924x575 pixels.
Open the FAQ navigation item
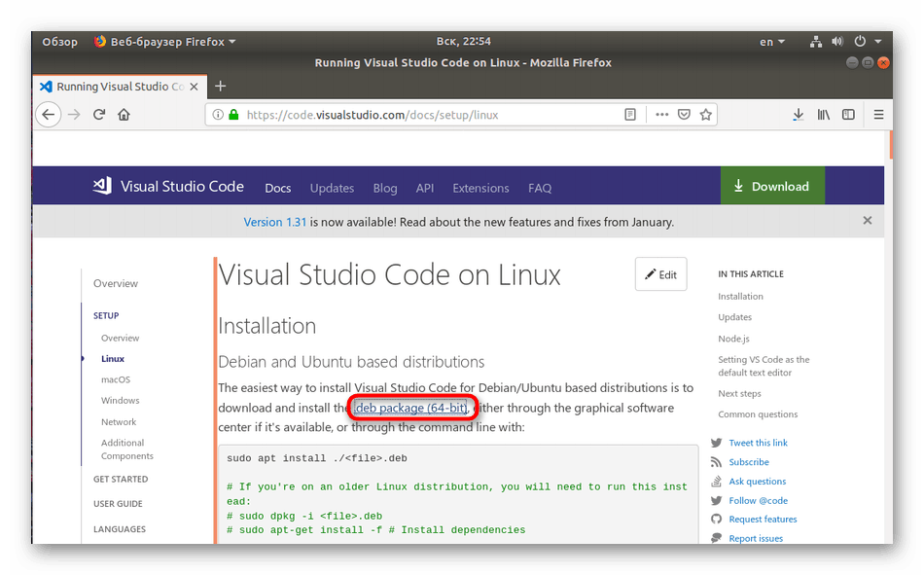(x=540, y=188)
